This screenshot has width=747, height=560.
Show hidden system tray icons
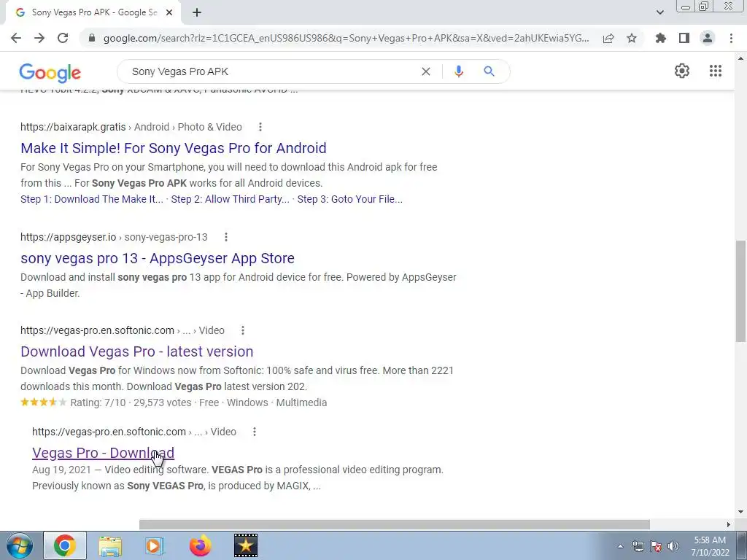click(x=620, y=546)
